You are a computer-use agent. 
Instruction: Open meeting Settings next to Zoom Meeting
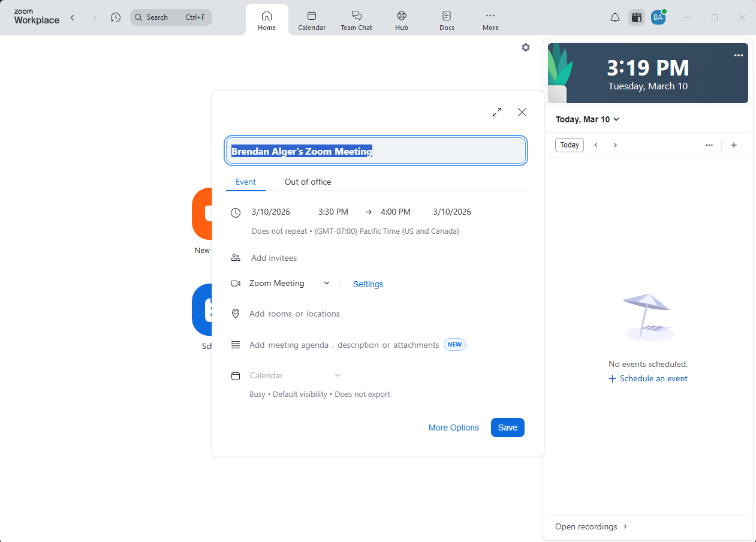pyautogui.click(x=368, y=284)
